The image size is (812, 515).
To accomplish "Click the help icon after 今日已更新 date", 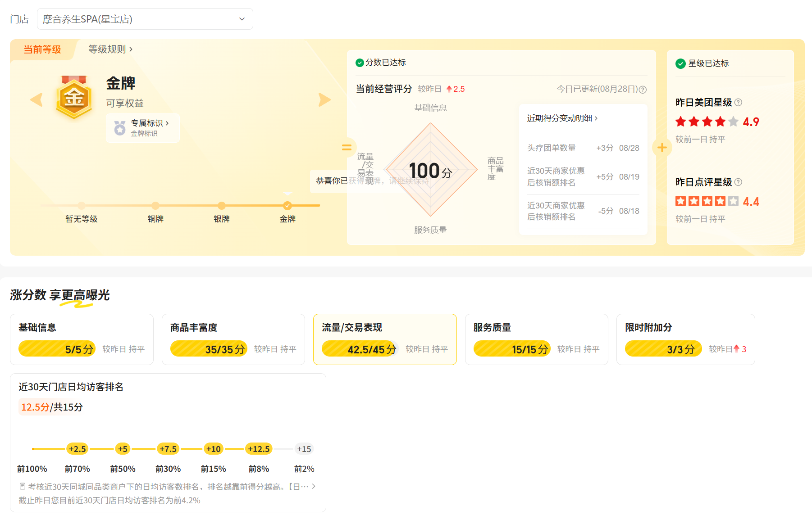I will click(x=643, y=90).
